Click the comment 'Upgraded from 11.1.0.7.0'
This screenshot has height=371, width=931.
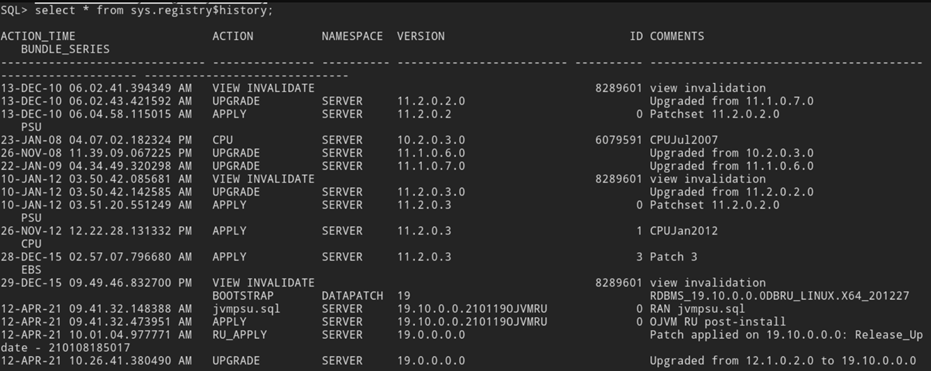click(x=732, y=102)
